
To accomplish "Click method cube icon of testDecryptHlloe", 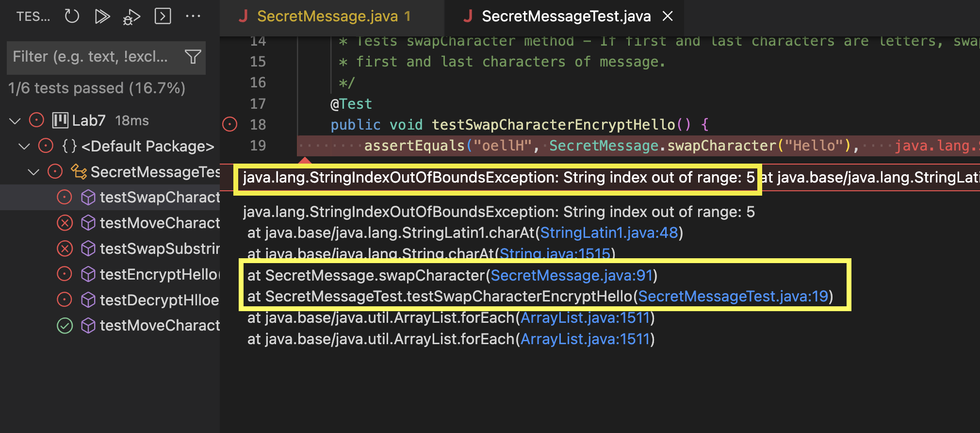I will tap(88, 300).
